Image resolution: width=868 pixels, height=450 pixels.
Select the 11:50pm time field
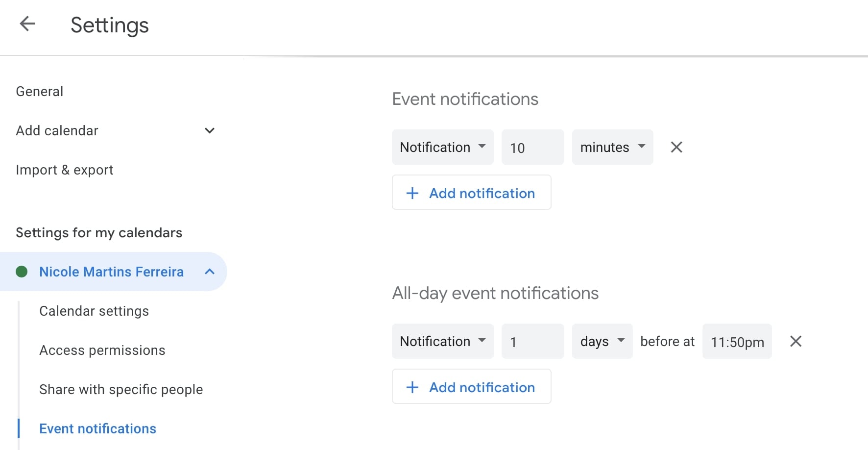(x=737, y=341)
